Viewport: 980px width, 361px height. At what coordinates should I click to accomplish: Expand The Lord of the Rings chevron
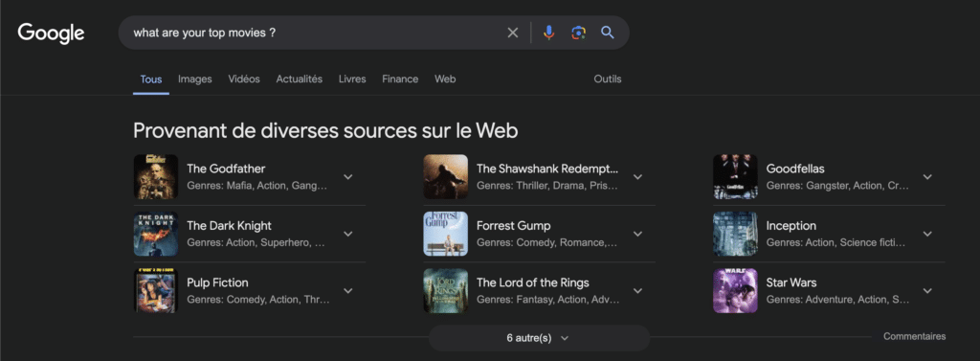tap(637, 291)
